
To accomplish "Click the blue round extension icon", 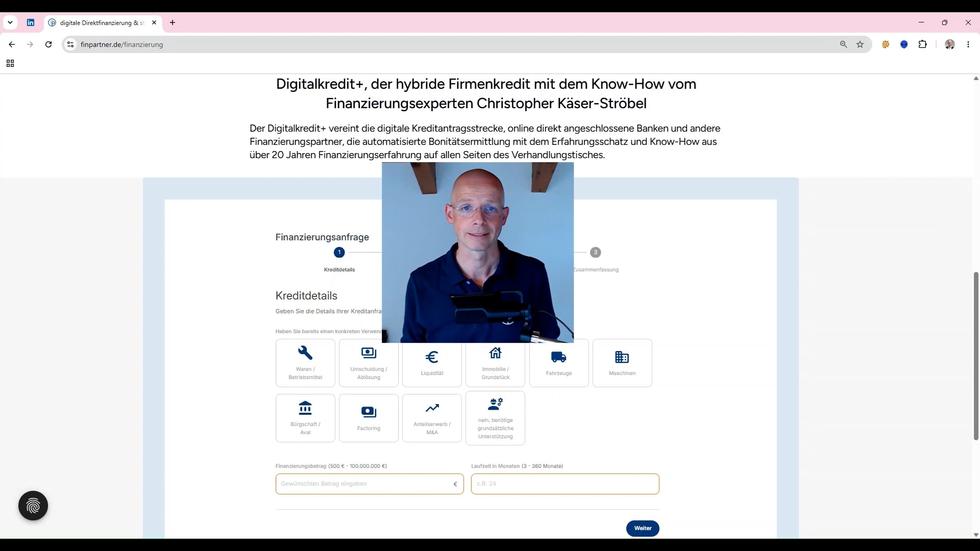I will pyautogui.click(x=904, y=44).
